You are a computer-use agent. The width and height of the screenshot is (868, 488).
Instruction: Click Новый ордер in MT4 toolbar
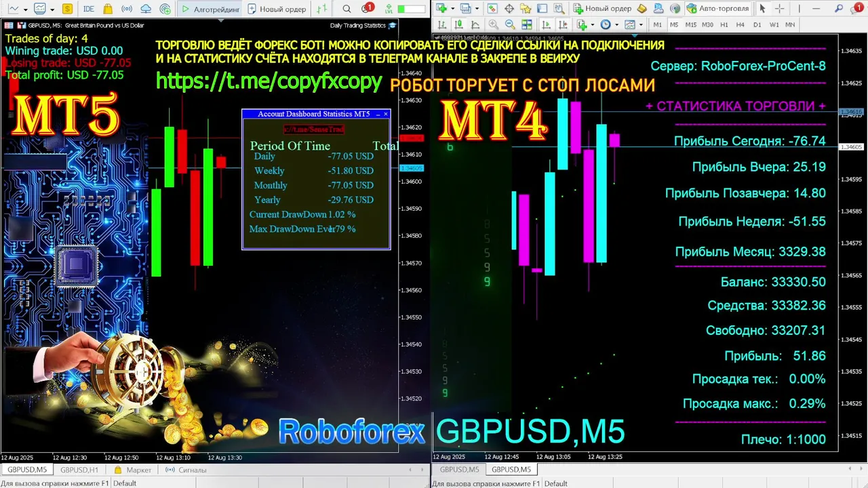tap(603, 8)
